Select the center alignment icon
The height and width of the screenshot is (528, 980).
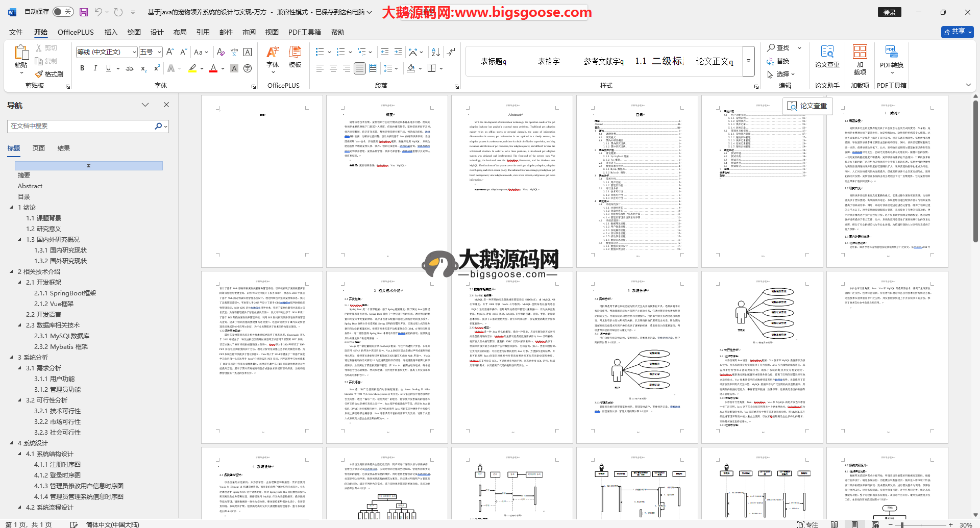[333, 68]
